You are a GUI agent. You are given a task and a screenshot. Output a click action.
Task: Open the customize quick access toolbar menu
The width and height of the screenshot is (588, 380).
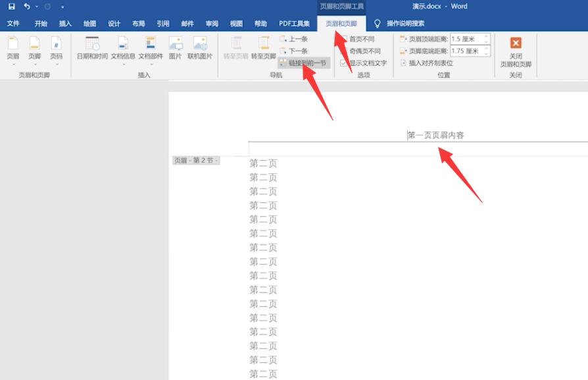tap(62, 7)
